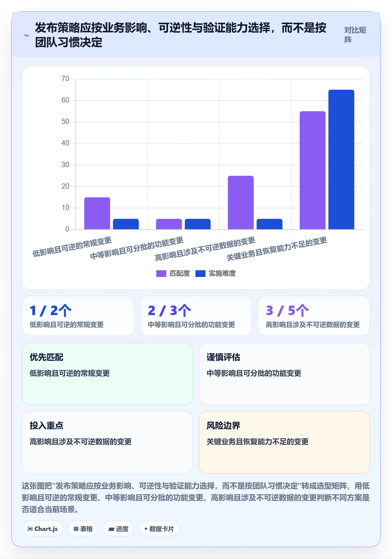Click the axis label 低影响且可逆的常规变更
The height and width of the screenshot is (559, 392).
[72, 247]
